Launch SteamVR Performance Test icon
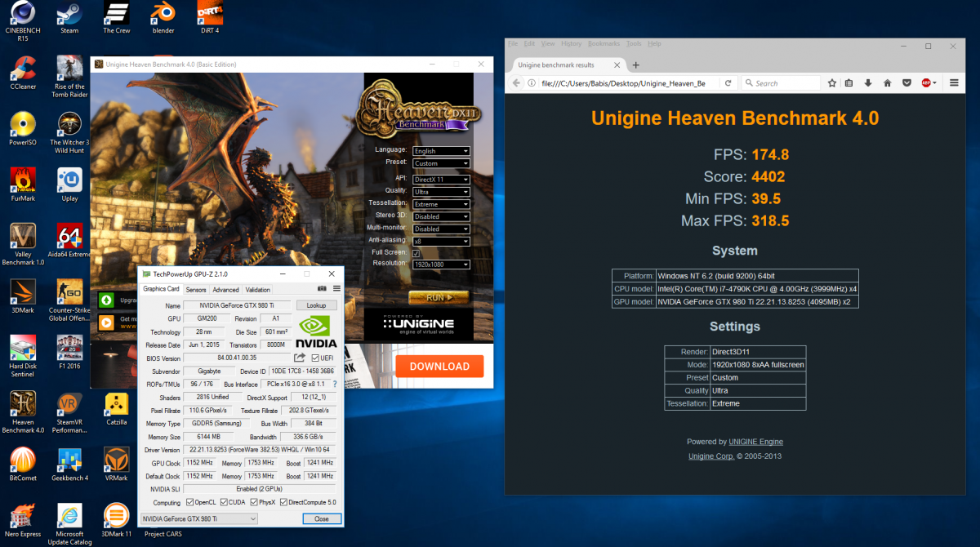Viewport: 980px width, 547px height. coord(69,411)
